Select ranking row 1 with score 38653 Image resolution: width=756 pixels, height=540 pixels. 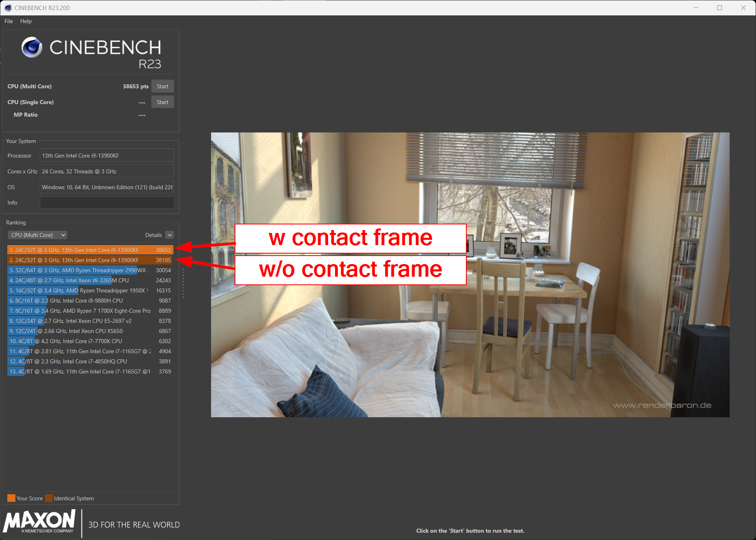[90, 250]
